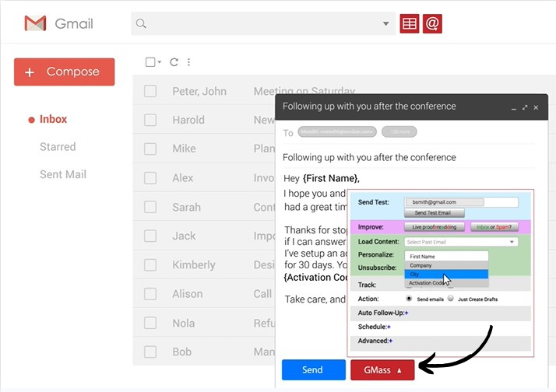This screenshot has height=392, width=556.
Task: Click the Send Test Email button
Action: [x=435, y=213]
